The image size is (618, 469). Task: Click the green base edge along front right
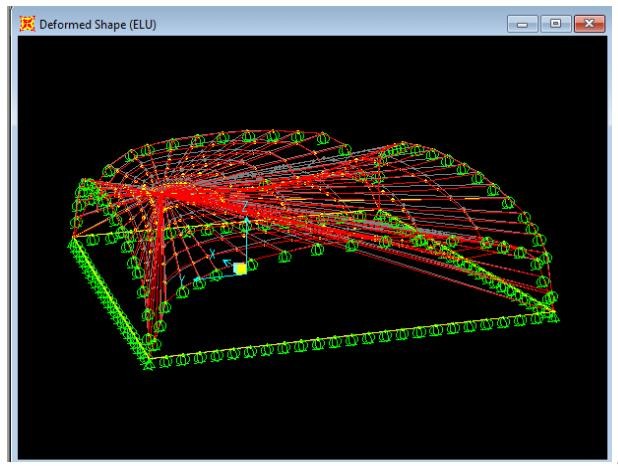(x=350, y=336)
